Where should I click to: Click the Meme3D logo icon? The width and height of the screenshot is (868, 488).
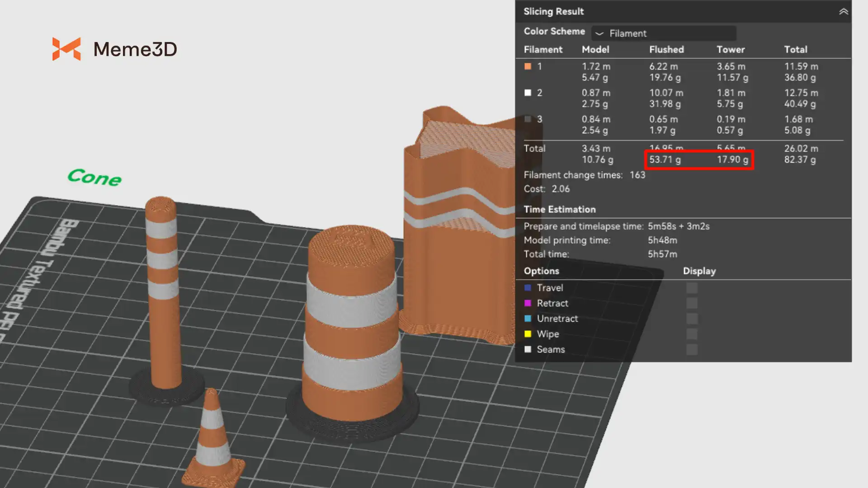66,49
